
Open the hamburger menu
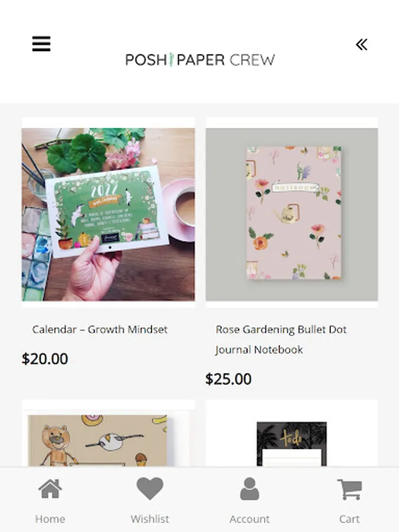point(41,44)
